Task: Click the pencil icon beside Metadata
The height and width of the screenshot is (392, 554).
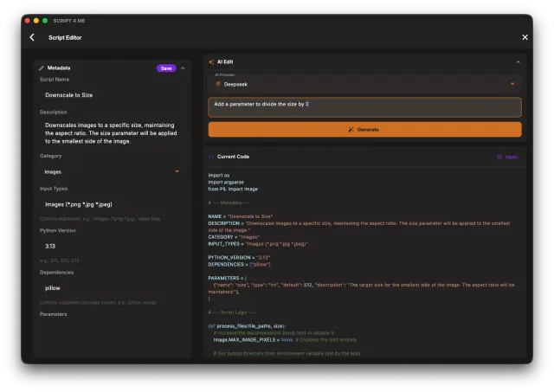Action: (x=42, y=68)
